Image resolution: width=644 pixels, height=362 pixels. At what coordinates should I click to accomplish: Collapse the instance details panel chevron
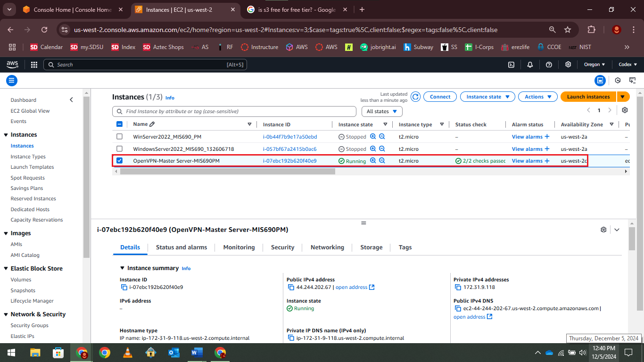pyautogui.click(x=617, y=230)
